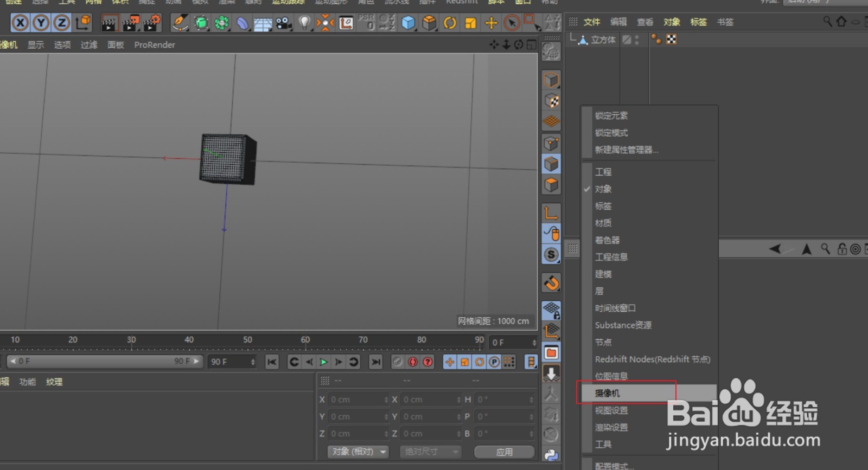Play the animation forward
This screenshot has height=470, width=868.
pyautogui.click(x=323, y=362)
